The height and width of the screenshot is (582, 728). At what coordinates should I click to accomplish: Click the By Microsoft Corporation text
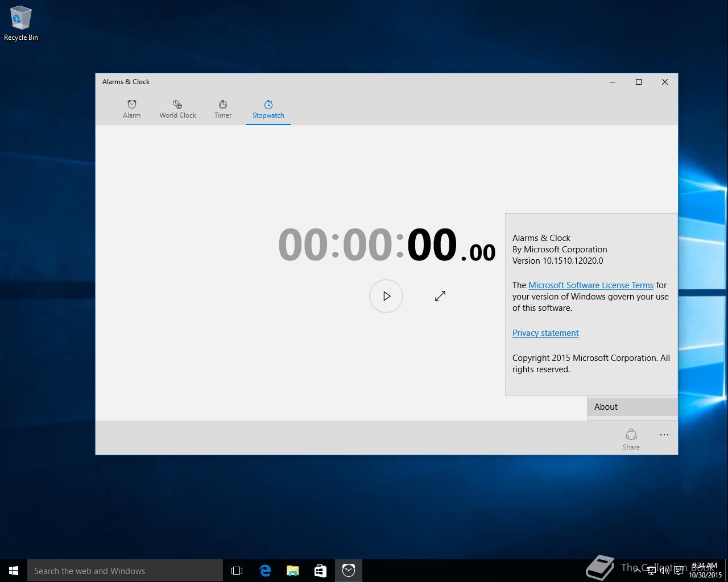point(560,250)
